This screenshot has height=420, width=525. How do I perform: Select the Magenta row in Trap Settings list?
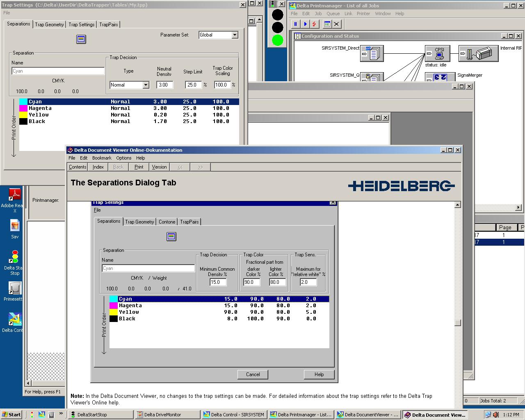tap(129, 108)
